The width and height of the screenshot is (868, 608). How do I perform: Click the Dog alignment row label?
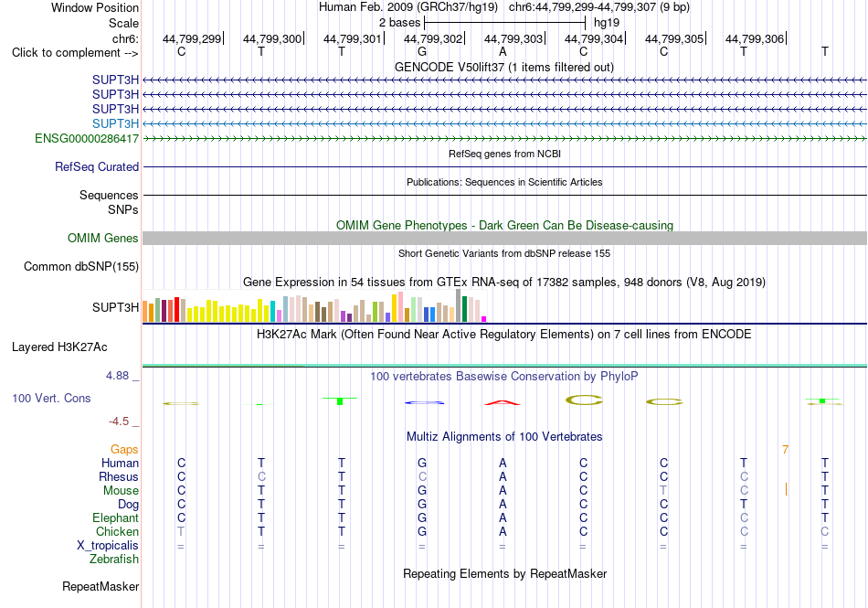(x=128, y=505)
